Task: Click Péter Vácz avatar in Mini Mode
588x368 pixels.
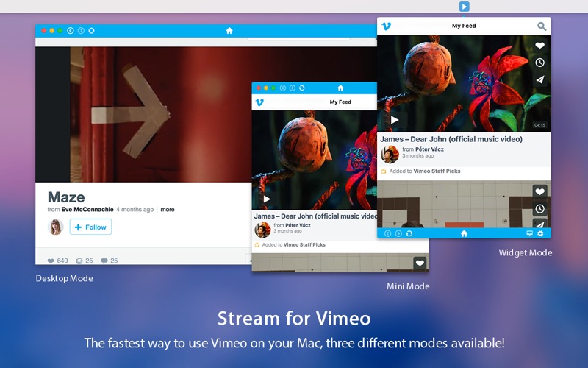Action: click(262, 230)
